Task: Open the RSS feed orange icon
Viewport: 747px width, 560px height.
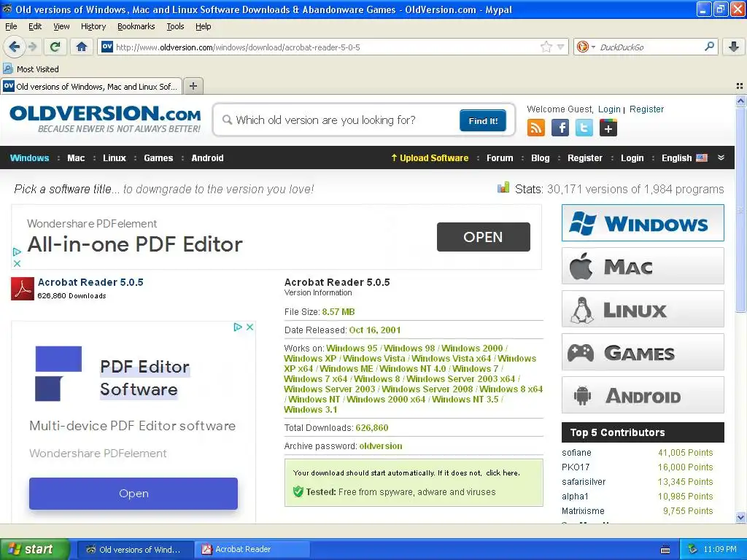Action: pos(536,128)
